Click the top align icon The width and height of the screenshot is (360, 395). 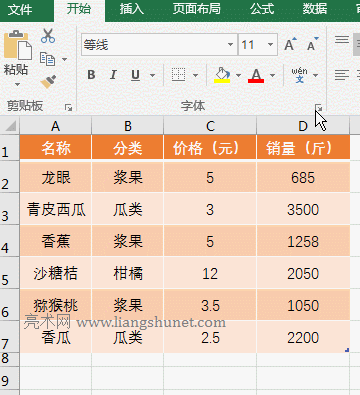[x=342, y=40]
